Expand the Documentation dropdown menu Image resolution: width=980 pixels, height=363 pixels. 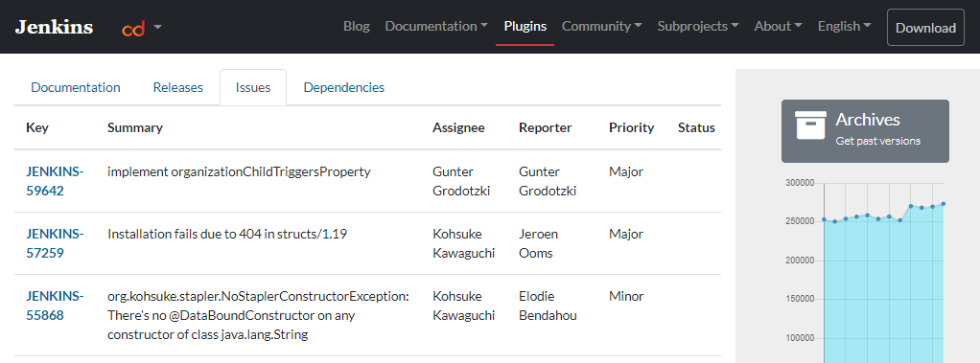[x=436, y=26]
